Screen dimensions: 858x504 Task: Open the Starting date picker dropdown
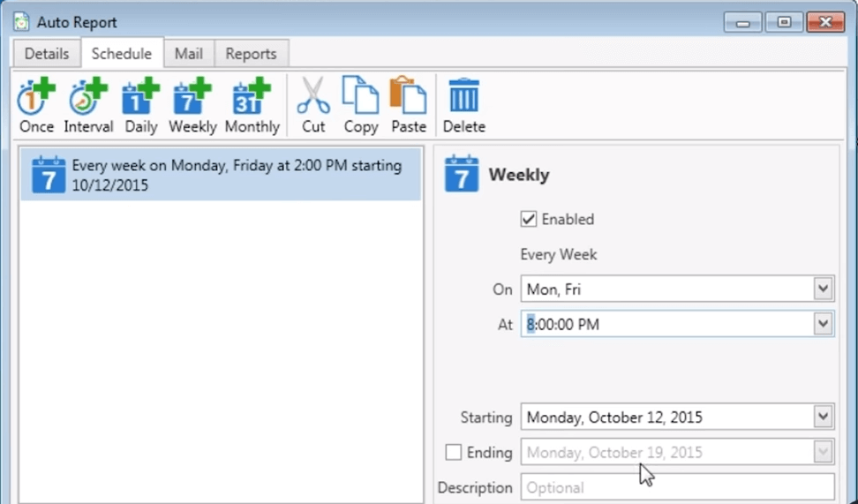click(x=823, y=417)
